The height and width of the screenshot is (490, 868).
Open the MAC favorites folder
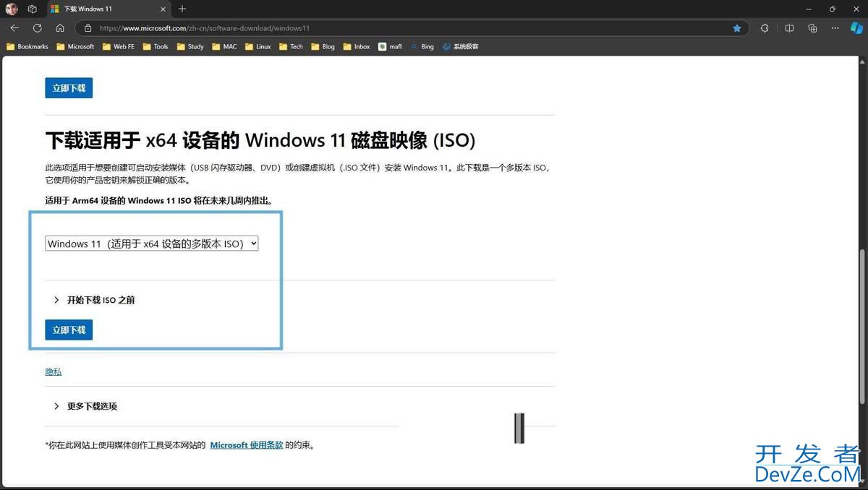[x=224, y=46]
